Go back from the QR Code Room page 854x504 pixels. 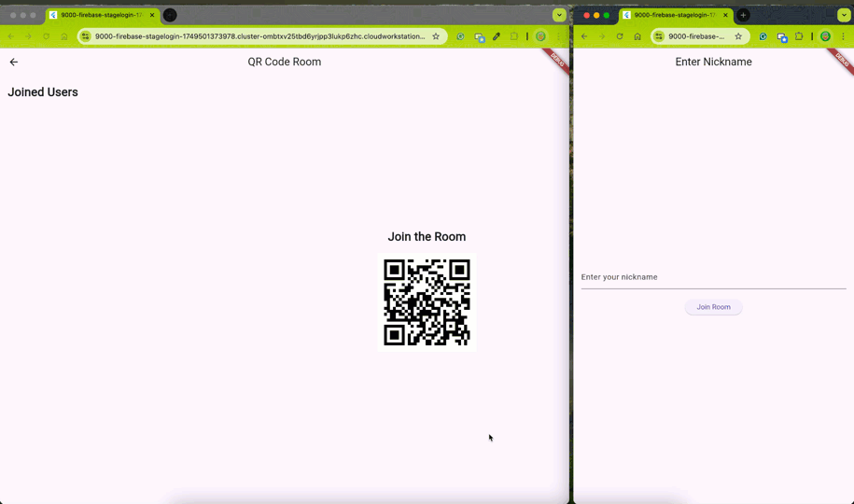coord(14,63)
